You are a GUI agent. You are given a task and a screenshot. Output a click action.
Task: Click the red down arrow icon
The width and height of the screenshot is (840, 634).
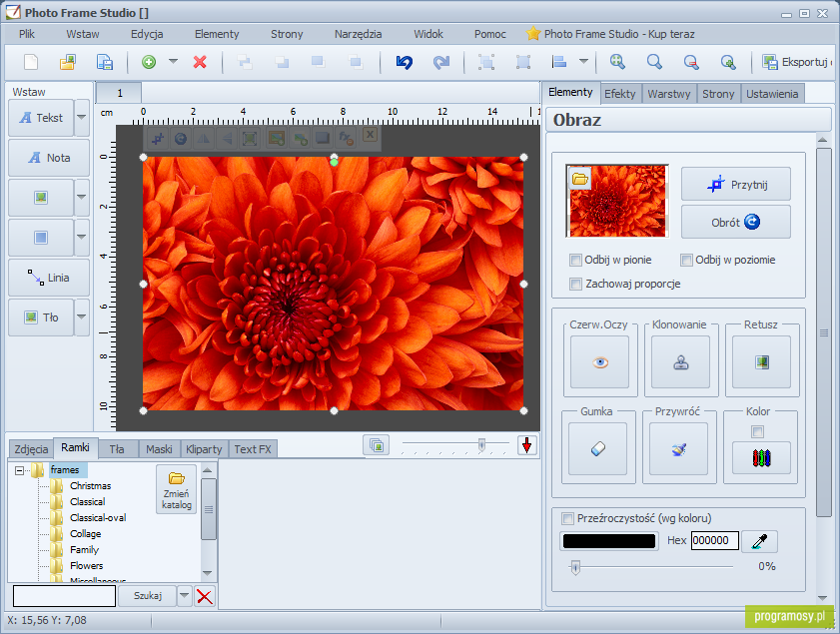[527, 445]
